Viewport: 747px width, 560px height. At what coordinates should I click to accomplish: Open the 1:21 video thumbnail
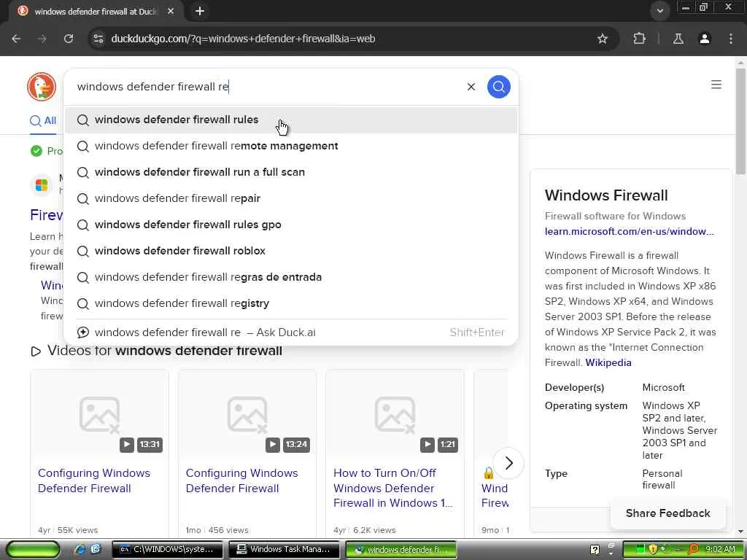point(395,414)
